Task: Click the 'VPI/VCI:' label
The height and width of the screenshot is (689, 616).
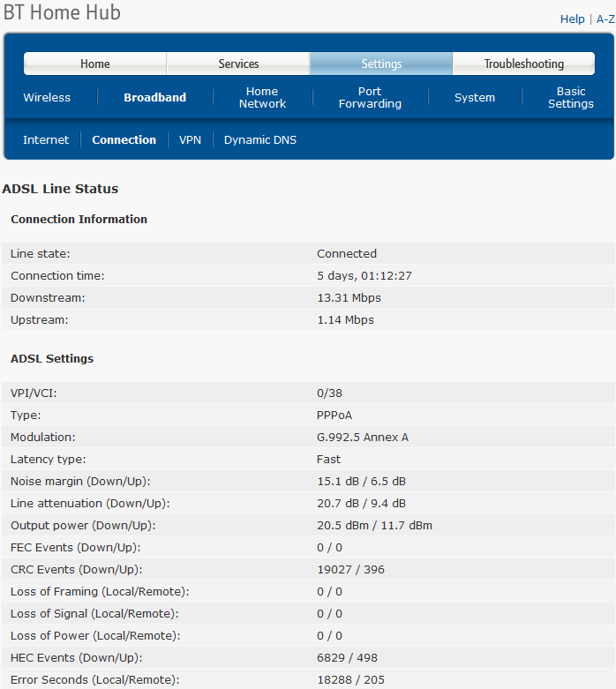Action: [x=34, y=393]
